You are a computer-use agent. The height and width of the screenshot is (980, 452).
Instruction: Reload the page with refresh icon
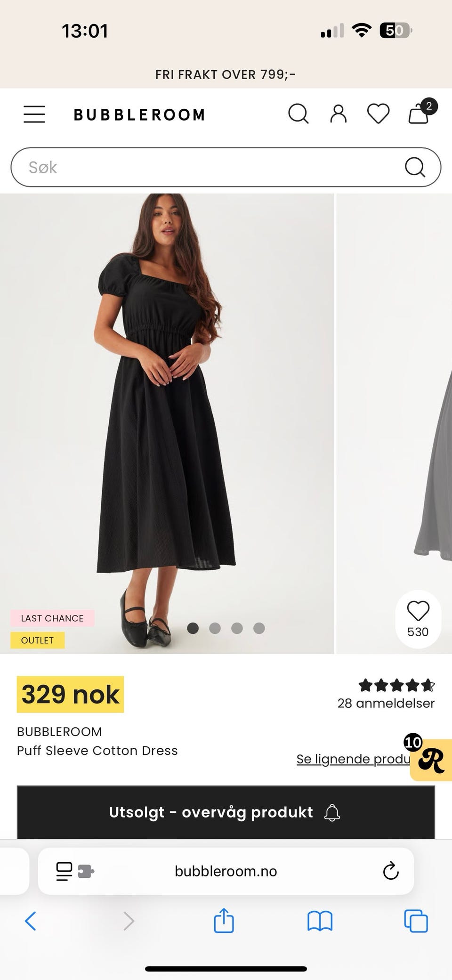click(x=391, y=871)
